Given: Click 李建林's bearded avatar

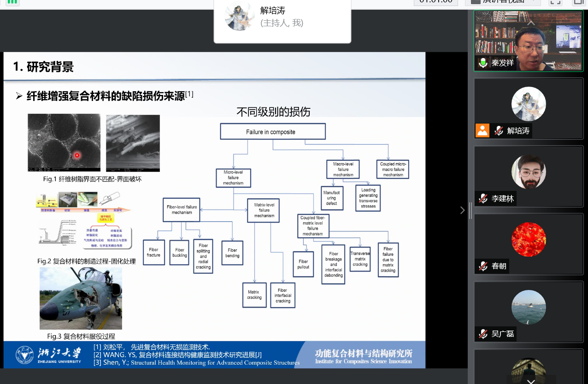Looking at the screenshot, I should pyautogui.click(x=529, y=171).
